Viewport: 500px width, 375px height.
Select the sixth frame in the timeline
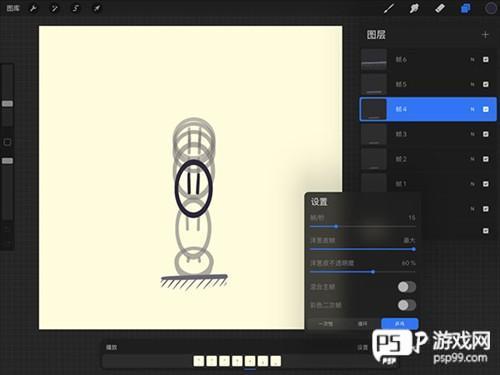[x=263, y=361]
